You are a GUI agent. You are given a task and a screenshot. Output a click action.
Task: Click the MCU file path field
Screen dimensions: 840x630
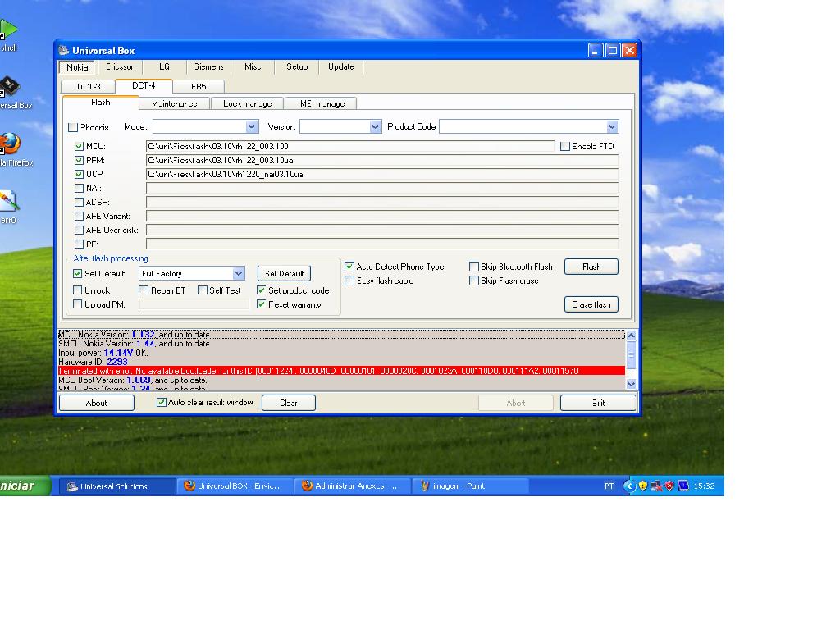pyautogui.click(x=350, y=146)
